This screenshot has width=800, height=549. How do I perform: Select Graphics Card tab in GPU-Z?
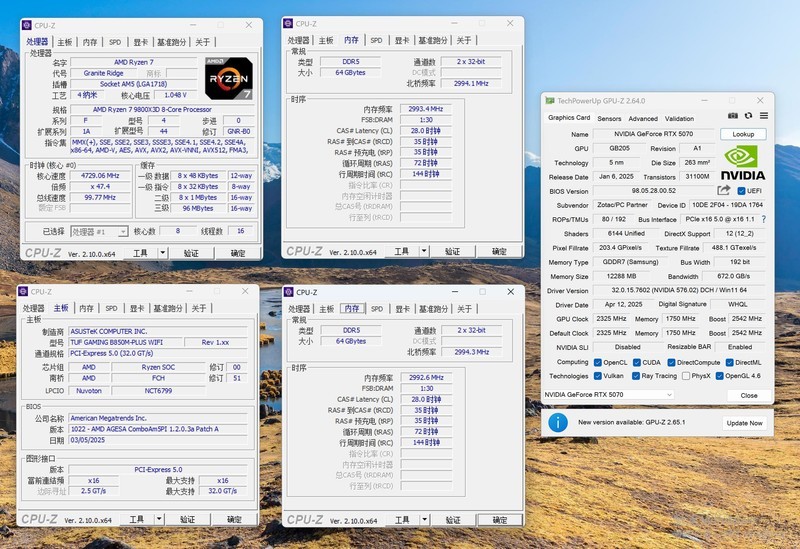(x=569, y=117)
